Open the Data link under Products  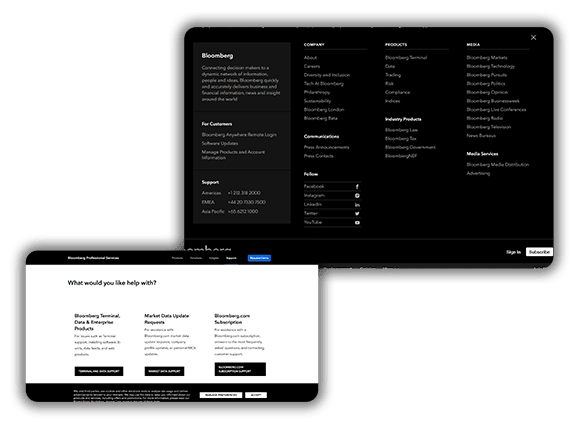[390, 66]
